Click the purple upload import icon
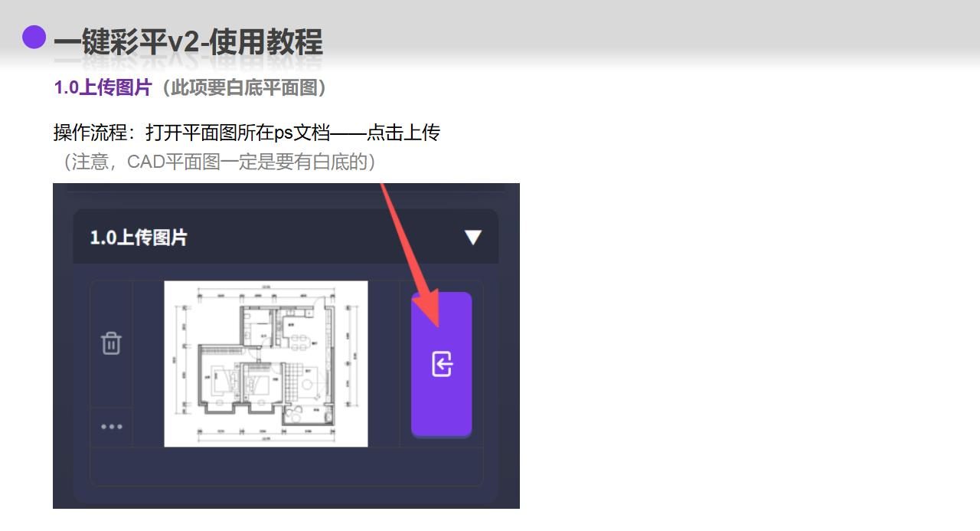 point(442,364)
